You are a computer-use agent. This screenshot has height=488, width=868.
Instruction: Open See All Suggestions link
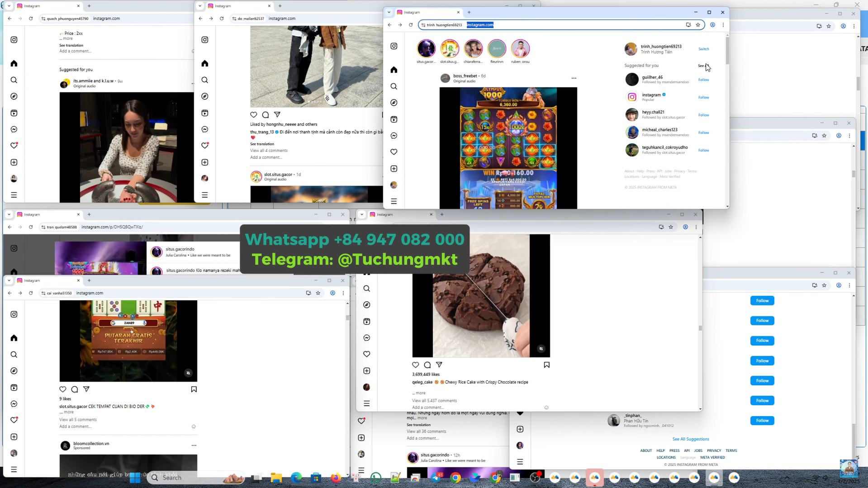pos(691,439)
